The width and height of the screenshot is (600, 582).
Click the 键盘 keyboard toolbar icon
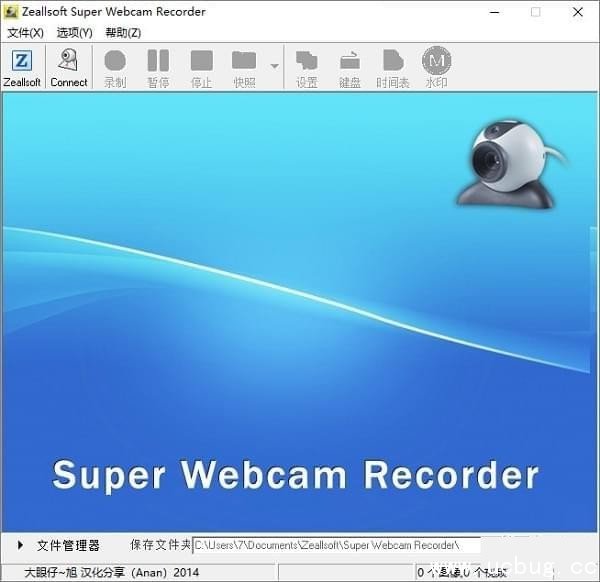click(349, 68)
